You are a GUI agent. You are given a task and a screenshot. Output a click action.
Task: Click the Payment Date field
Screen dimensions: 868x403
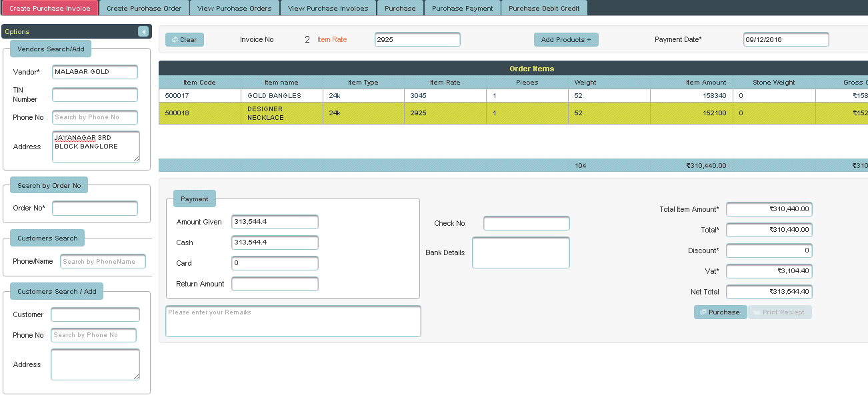tap(785, 40)
